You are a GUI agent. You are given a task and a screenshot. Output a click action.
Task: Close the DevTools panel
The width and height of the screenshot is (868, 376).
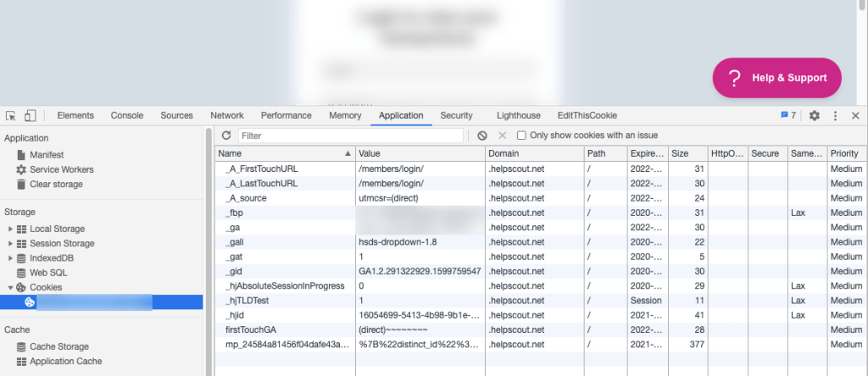[855, 116]
